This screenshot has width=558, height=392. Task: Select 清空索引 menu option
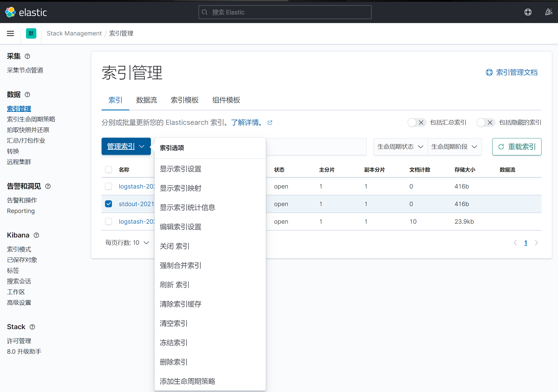210,323
